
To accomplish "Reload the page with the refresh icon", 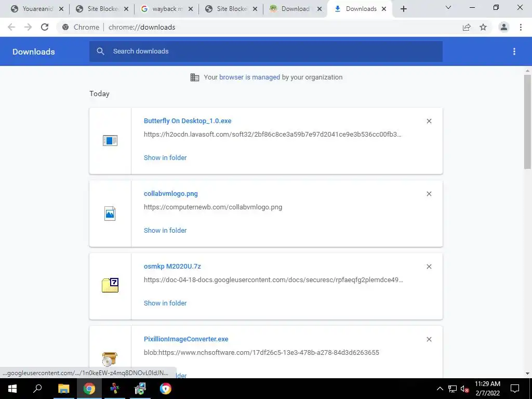I will pos(45,27).
